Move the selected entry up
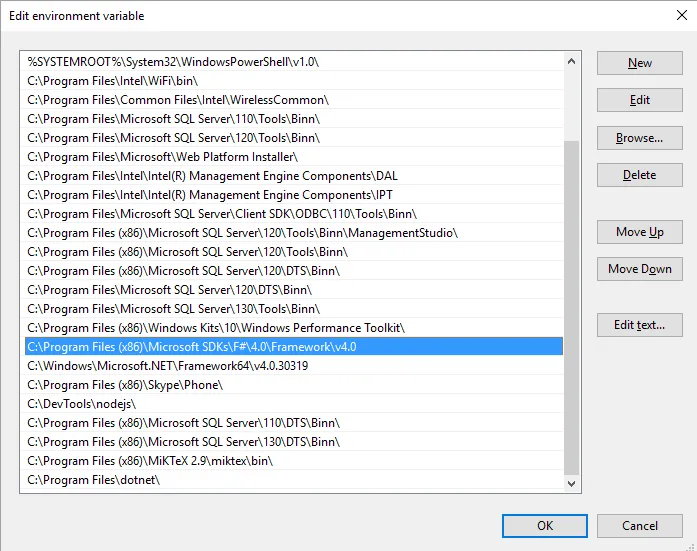 639,232
